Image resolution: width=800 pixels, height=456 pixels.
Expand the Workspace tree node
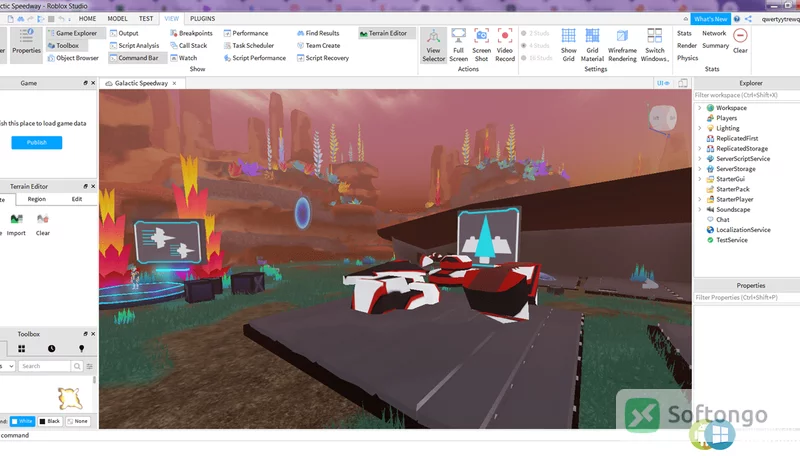click(699, 108)
